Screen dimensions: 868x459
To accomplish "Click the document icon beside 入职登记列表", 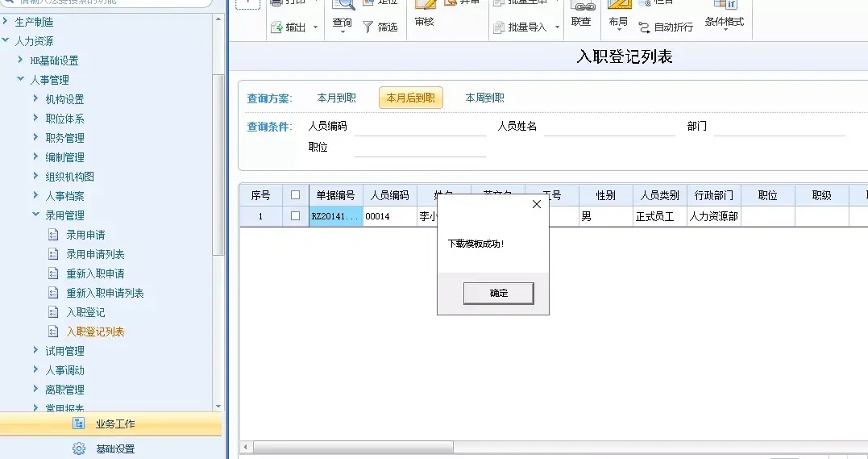I will point(53,332).
